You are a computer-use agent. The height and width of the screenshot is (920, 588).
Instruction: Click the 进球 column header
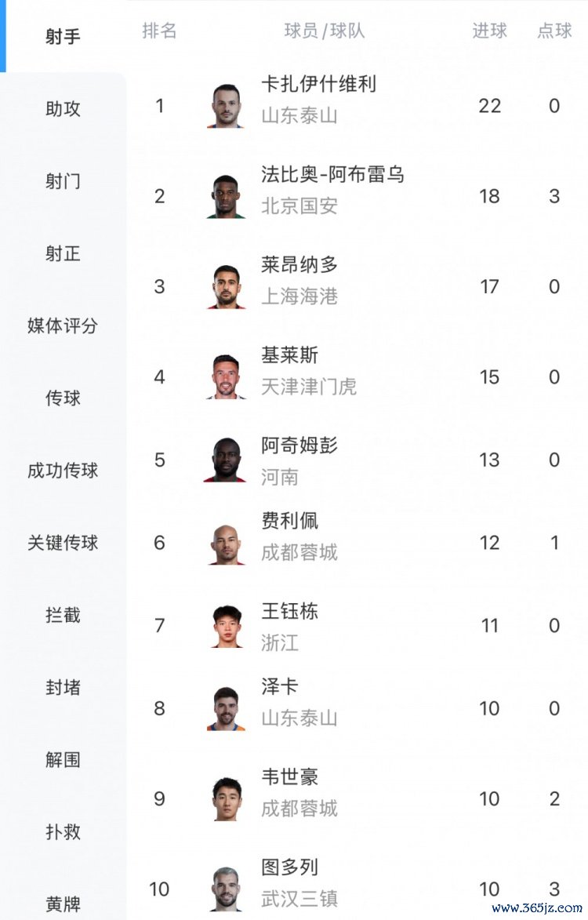point(489,31)
